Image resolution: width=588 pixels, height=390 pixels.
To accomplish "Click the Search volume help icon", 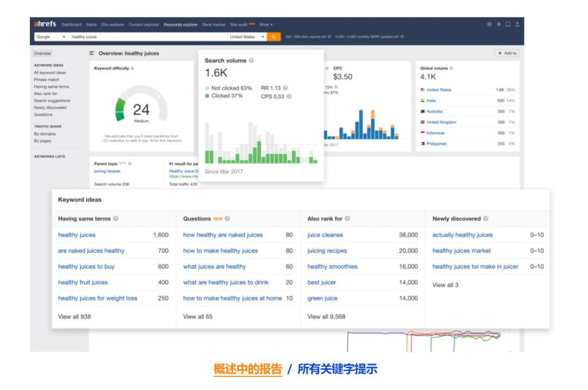I will [x=251, y=60].
